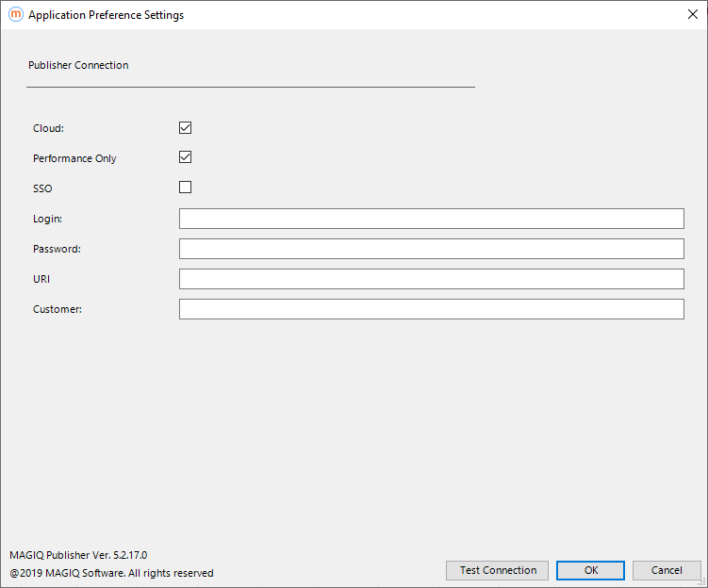Close the Application Preference Settings window
Image resolution: width=708 pixels, height=588 pixels.
[x=693, y=14]
